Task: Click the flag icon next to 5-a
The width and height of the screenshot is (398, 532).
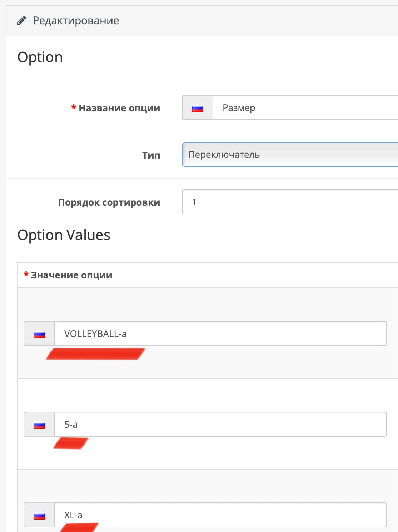Action: point(39,425)
